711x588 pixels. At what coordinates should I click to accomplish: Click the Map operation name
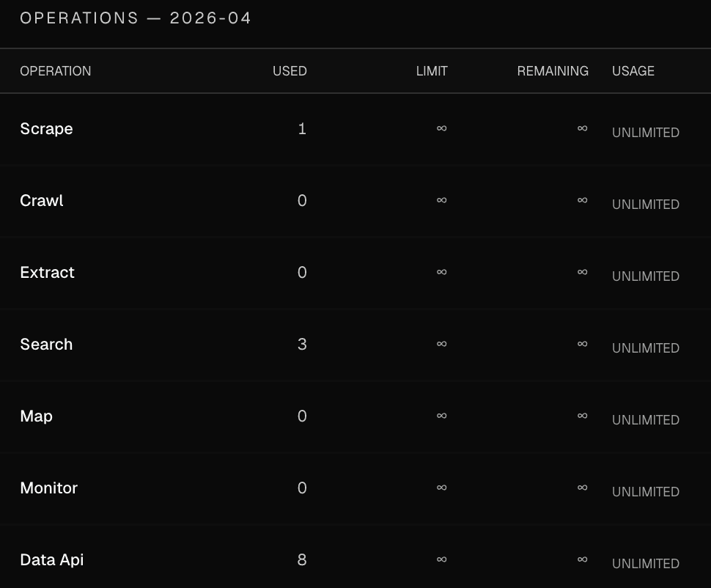[36, 416]
